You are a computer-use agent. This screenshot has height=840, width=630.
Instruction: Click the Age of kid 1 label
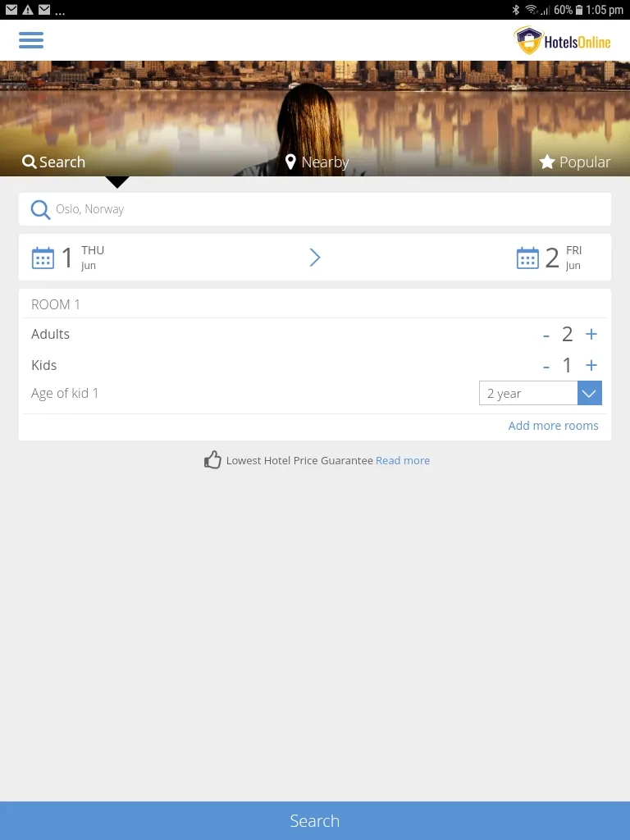point(65,393)
